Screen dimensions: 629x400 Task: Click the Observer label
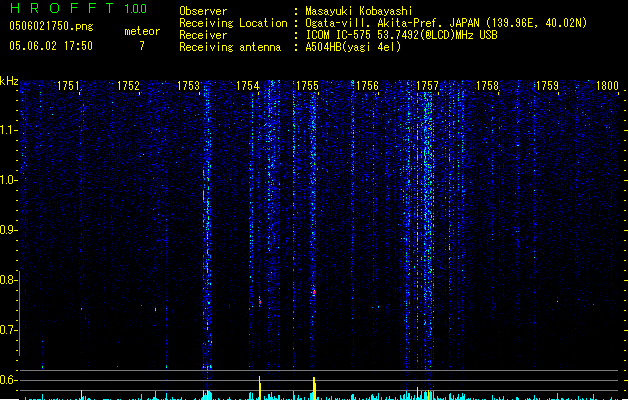(203, 11)
